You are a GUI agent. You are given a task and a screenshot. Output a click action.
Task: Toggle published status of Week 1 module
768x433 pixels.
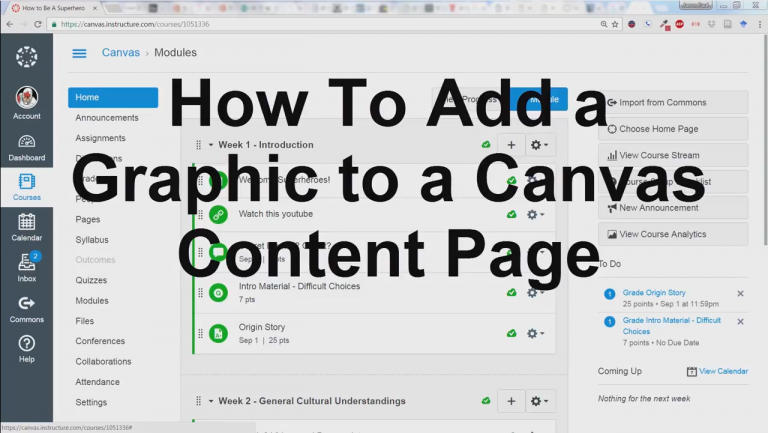coord(486,144)
